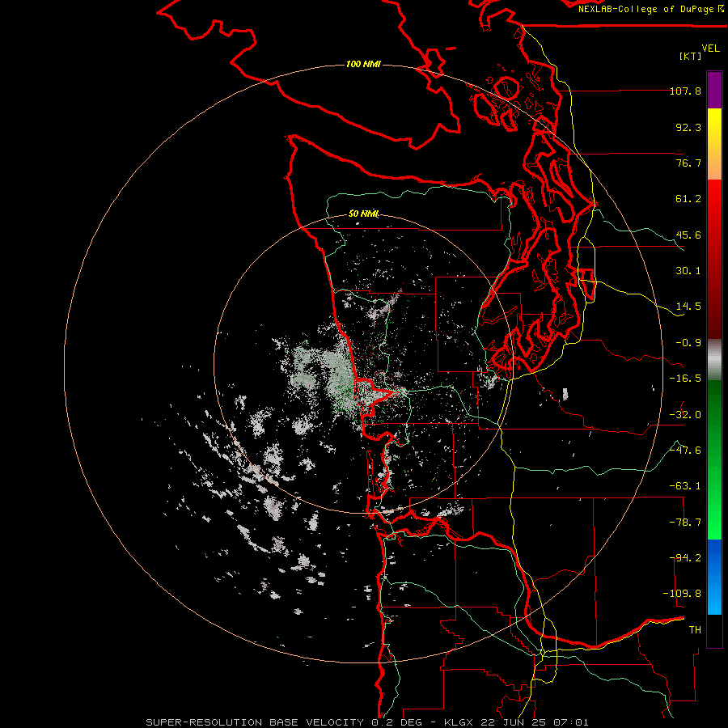The width and height of the screenshot is (728, 728).
Task: Click the VEL legend title
Action: 710,49
